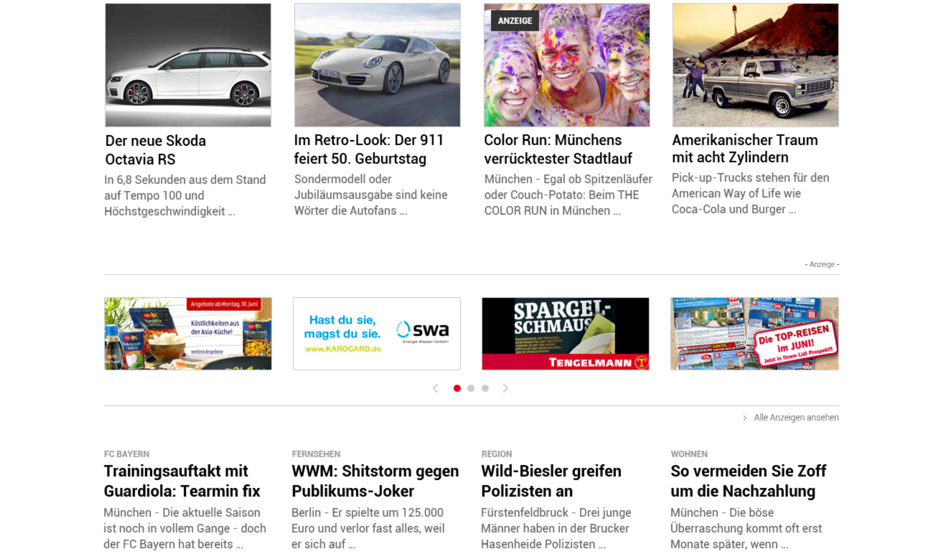Click teaser Egal ob Spitzenläufer oder Couch-Potato

click(x=568, y=195)
